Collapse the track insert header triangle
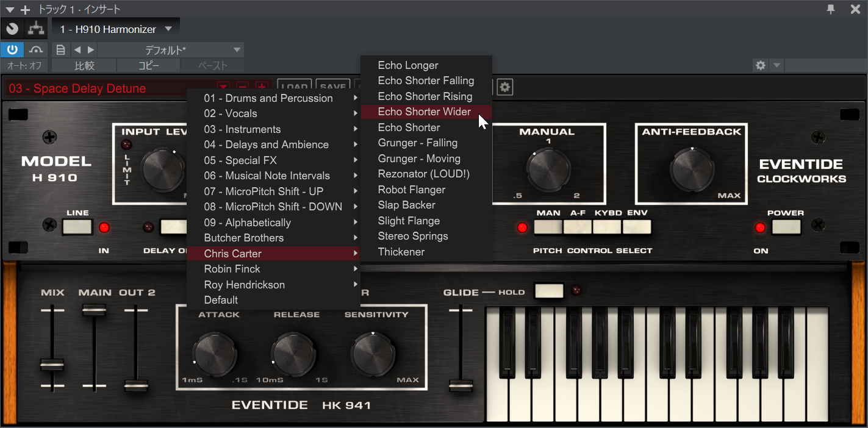This screenshot has height=428, width=868. (x=10, y=10)
